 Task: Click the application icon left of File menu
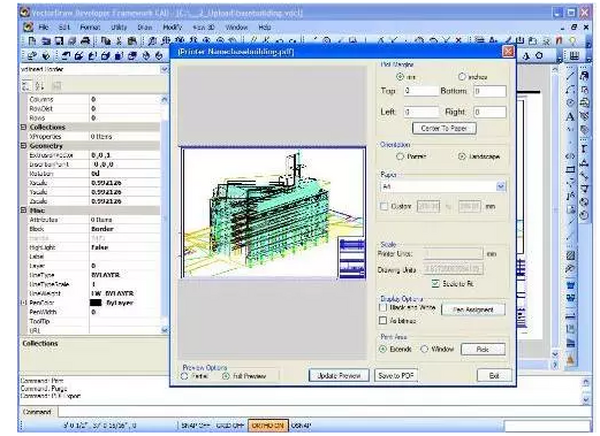pyautogui.click(x=28, y=27)
